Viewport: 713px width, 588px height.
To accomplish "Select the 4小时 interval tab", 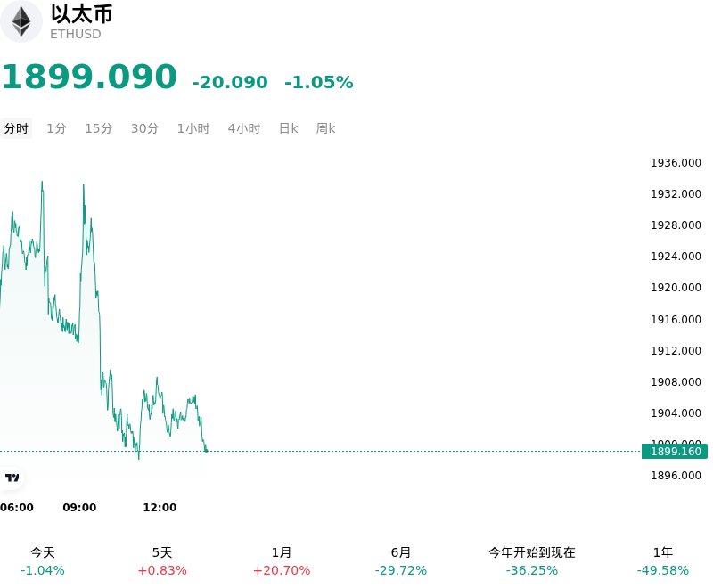I will point(243,128).
